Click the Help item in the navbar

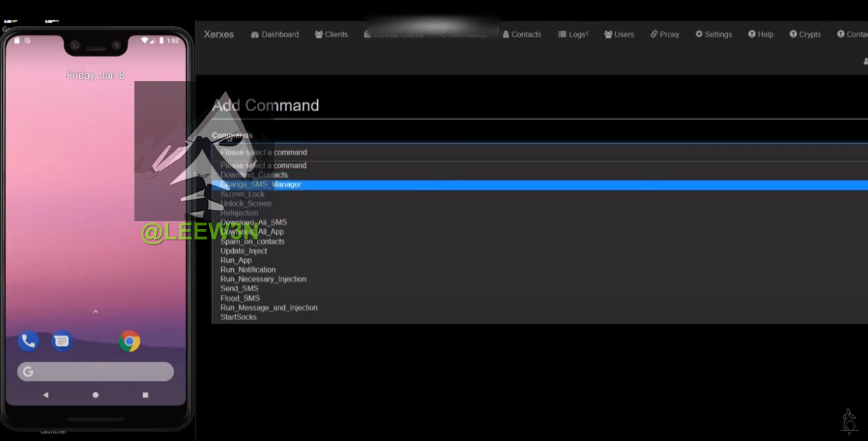[x=761, y=34]
